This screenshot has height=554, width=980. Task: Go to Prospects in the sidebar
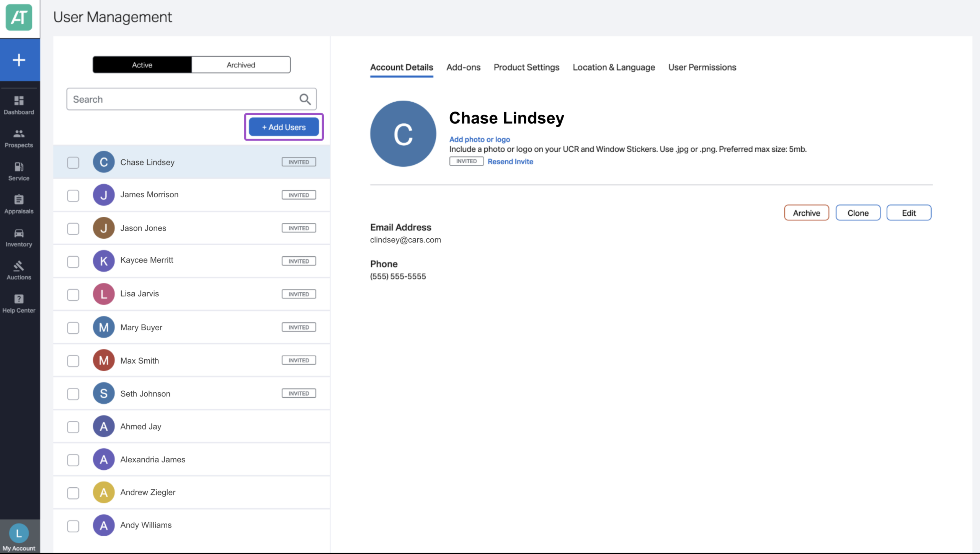(19, 138)
